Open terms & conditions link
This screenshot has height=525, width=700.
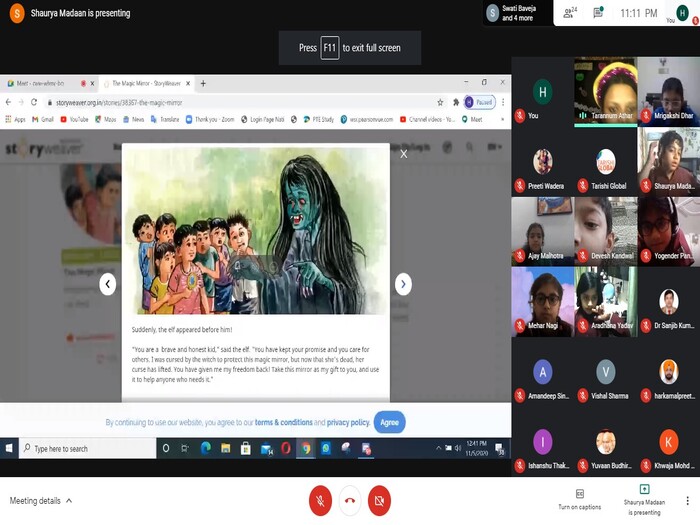tap(283, 422)
